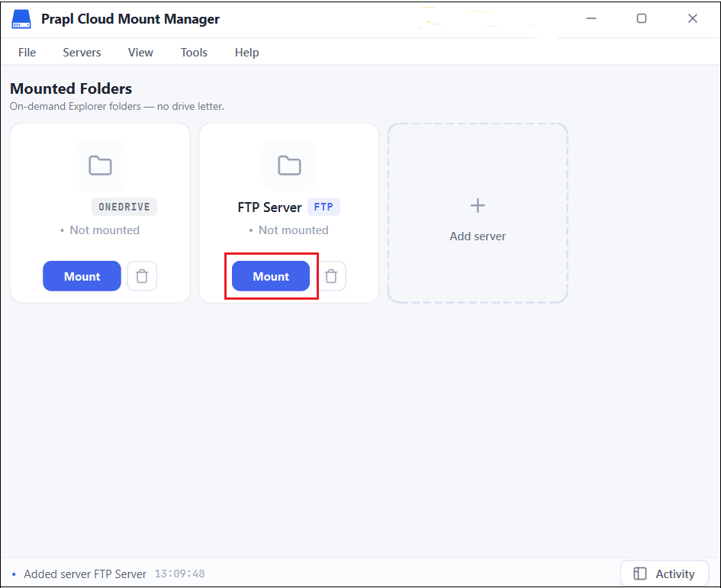
Task: Delete the OneDrive server with trash icon
Action: click(x=142, y=276)
